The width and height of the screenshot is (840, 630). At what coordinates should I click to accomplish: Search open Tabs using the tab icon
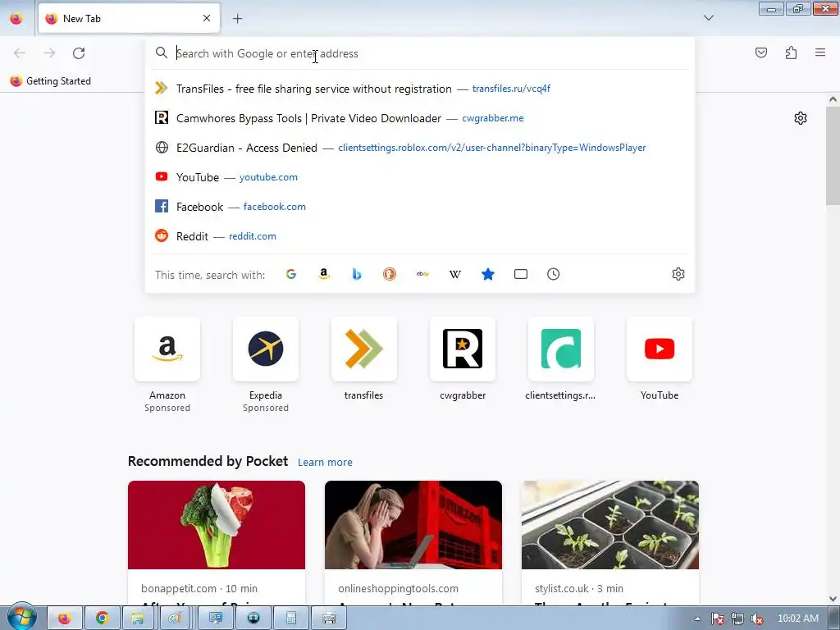pyautogui.click(x=521, y=274)
